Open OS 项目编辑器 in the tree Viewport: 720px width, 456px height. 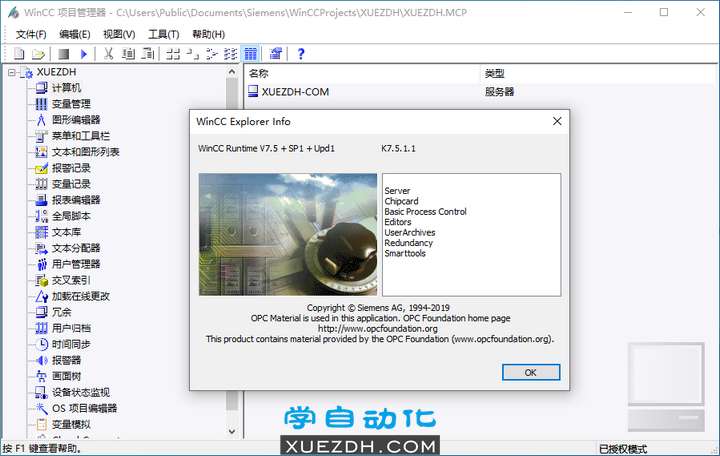coord(84,408)
